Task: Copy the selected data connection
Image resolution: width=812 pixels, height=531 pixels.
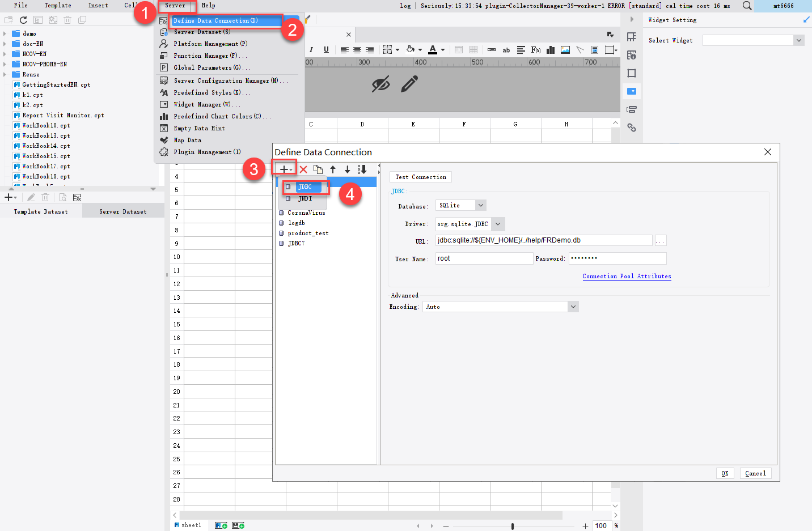Action: pos(318,169)
